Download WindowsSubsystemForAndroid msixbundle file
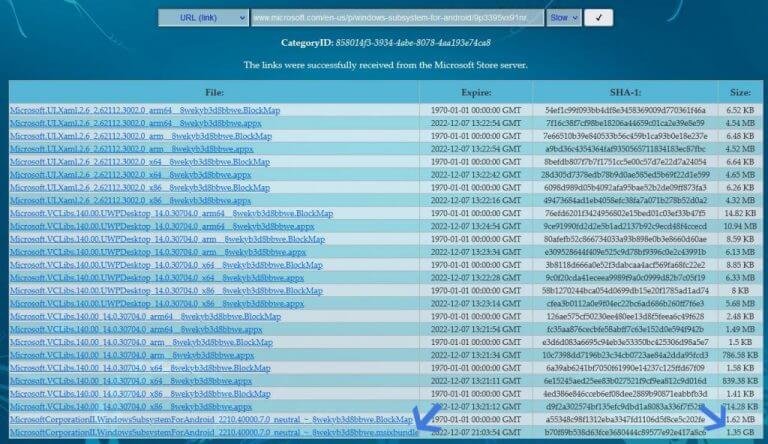The image size is (768, 444). [214, 432]
